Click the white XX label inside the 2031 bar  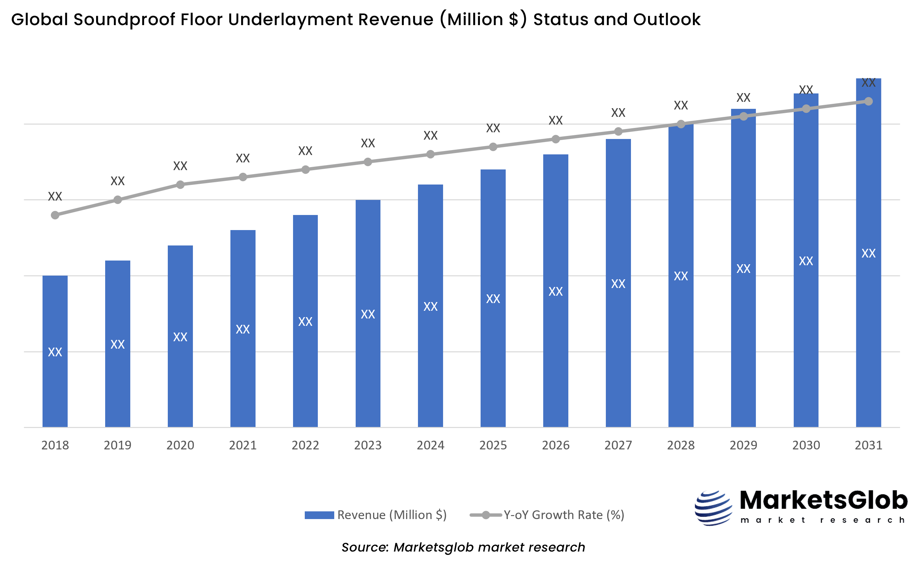868,254
